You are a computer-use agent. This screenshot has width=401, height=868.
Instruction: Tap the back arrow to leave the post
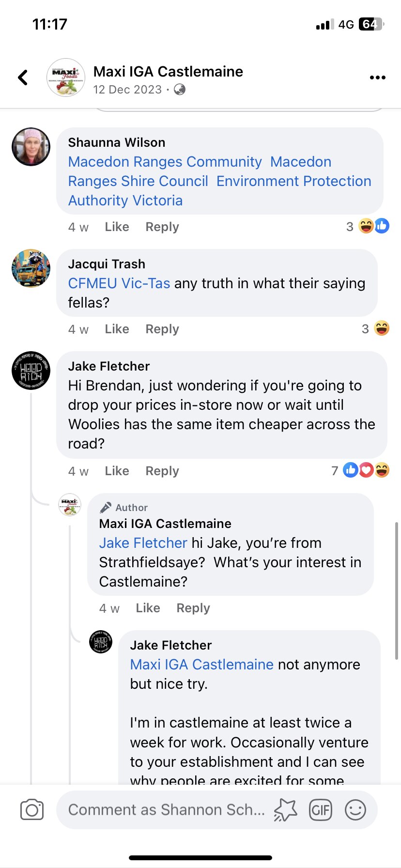[22, 77]
